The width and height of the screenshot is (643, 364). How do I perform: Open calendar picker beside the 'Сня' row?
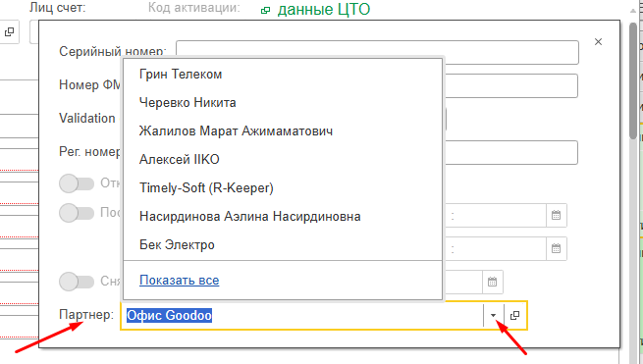pos(492,282)
